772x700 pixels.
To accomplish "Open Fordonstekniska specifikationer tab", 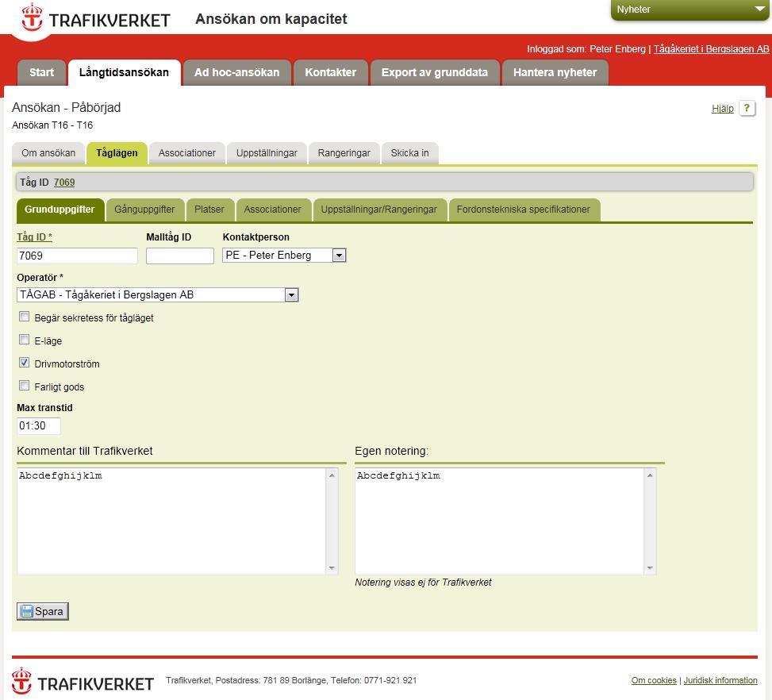I will click(x=524, y=210).
